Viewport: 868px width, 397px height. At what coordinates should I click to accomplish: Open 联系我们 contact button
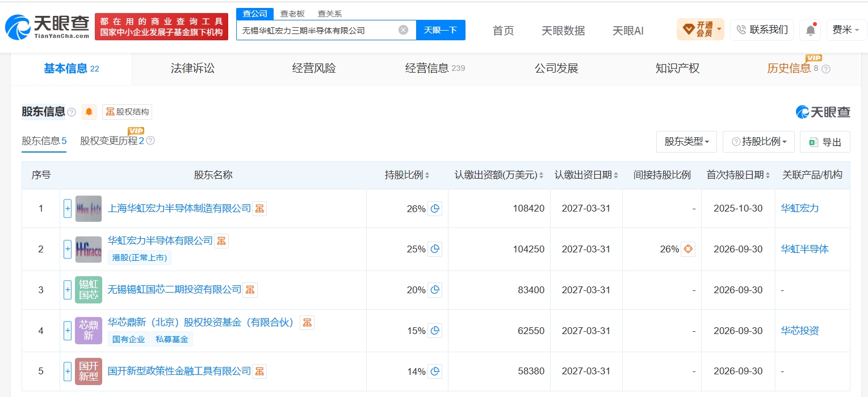point(762,30)
